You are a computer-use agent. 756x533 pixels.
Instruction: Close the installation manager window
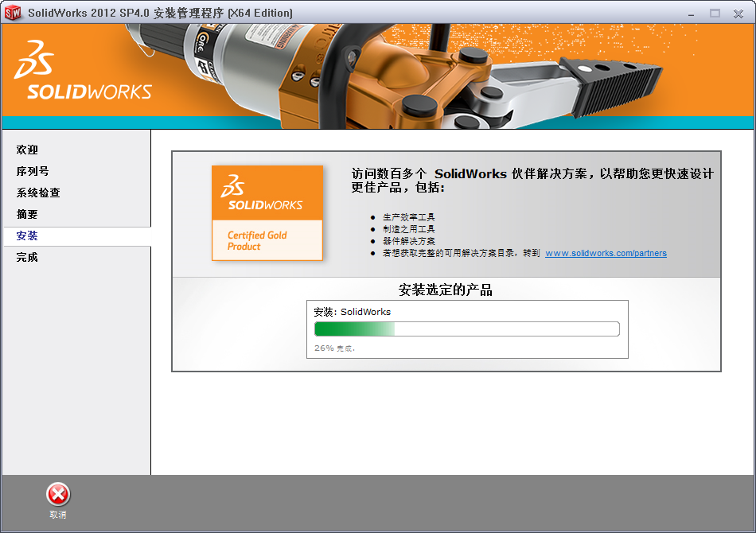tap(738, 14)
